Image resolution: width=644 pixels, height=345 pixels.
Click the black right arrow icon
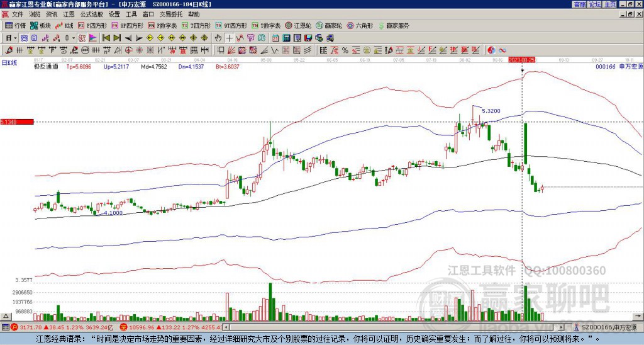(x=139, y=38)
